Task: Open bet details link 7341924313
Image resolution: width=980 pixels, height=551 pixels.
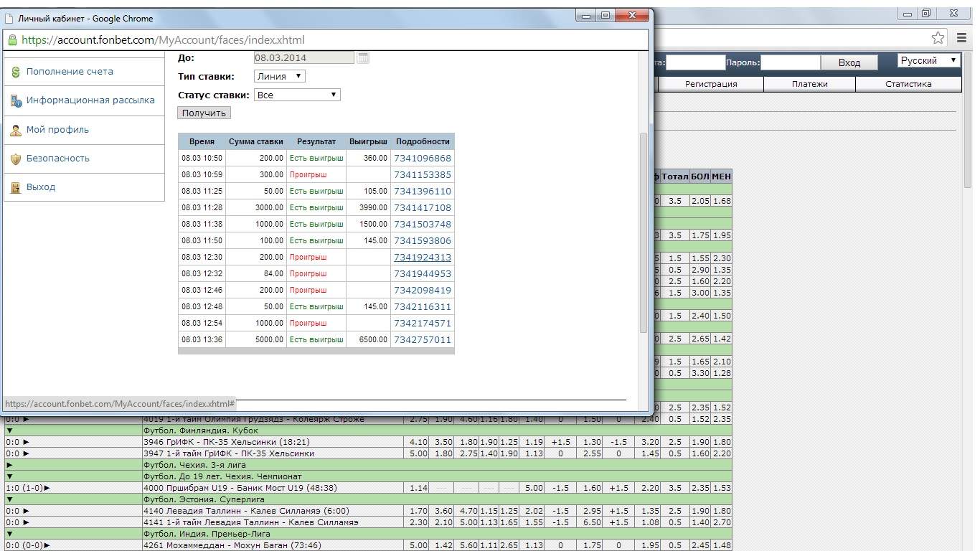Action: (423, 257)
